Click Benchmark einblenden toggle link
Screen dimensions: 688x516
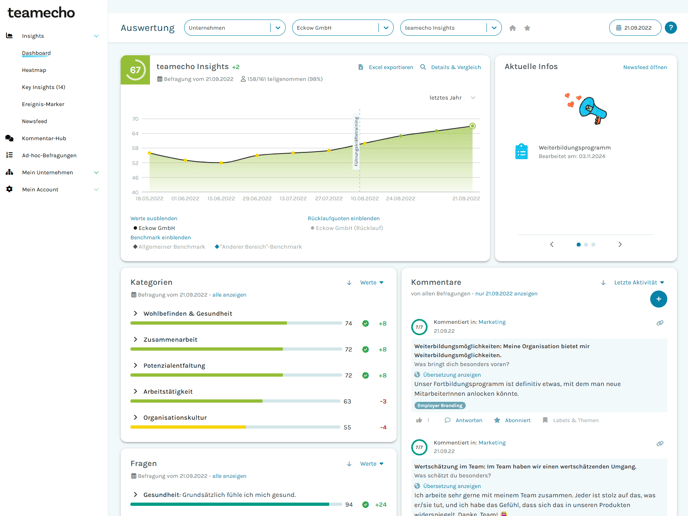161,237
